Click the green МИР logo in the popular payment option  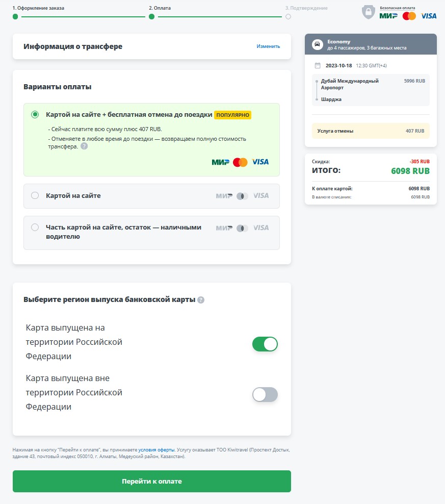click(x=221, y=162)
